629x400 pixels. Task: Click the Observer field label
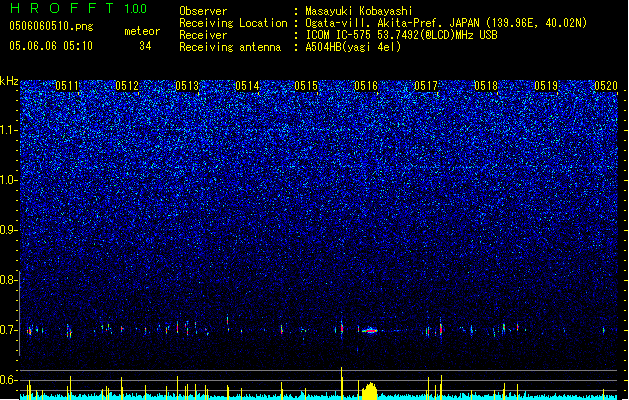(203, 11)
